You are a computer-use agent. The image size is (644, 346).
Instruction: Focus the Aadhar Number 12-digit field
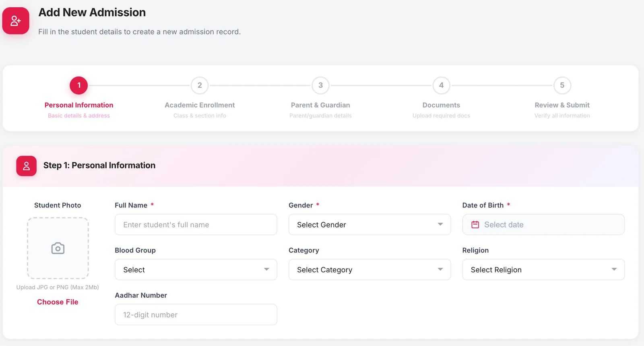coord(196,315)
